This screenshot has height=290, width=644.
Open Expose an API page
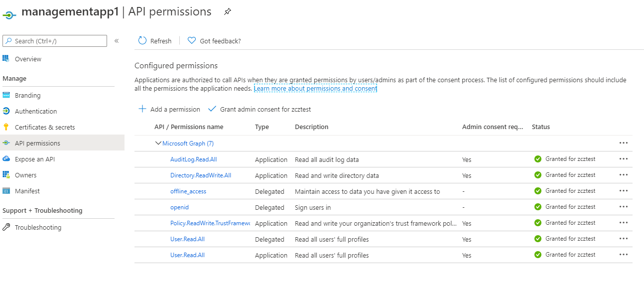(35, 159)
